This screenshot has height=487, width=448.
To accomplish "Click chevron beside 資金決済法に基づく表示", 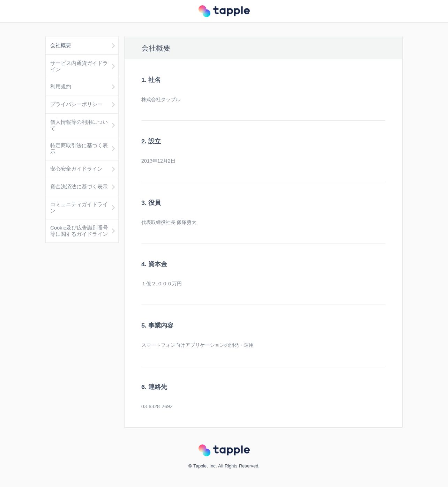I will [113, 187].
